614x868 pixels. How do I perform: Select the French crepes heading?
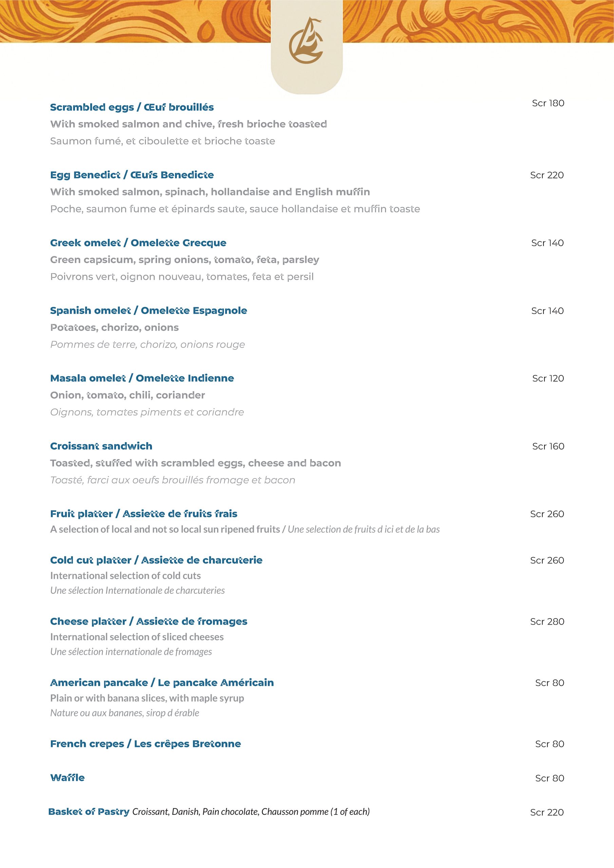point(145,744)
